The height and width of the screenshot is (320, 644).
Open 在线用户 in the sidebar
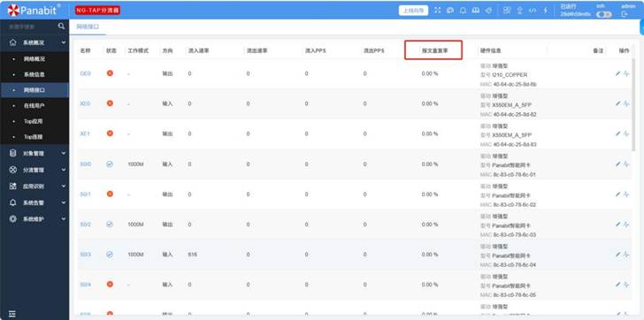pyautogui.click(x=34, y=106)
